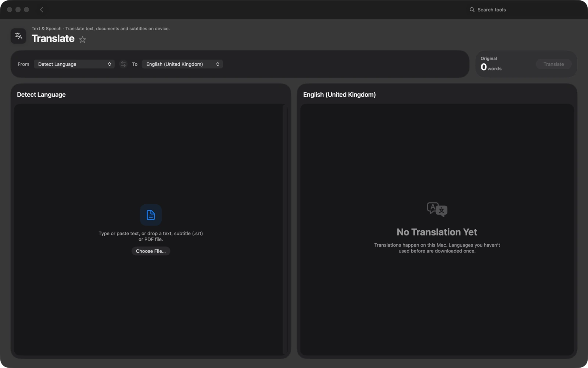
Task: Open the From language dropdown
Action: 74,64
